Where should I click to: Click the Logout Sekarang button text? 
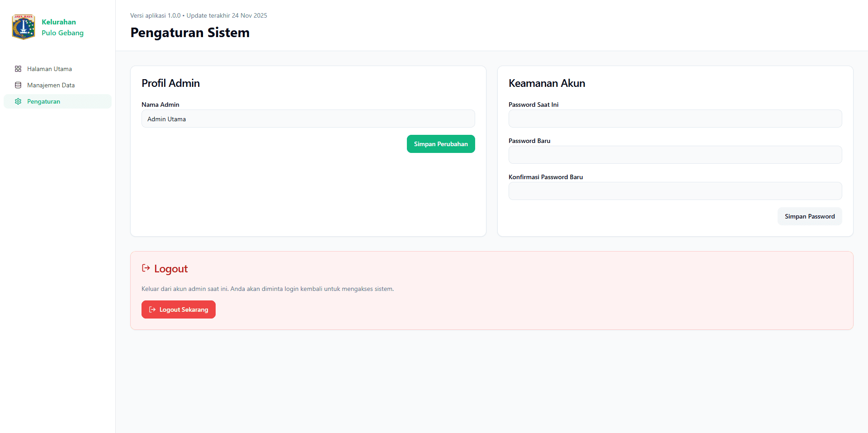pyautogui.click(x=184, y=309)
